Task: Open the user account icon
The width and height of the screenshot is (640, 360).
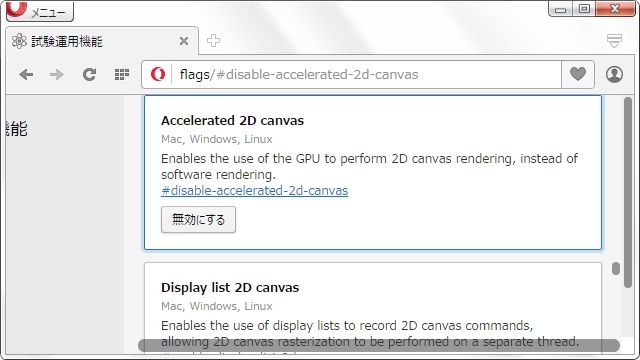Action: tap(614, 74)
